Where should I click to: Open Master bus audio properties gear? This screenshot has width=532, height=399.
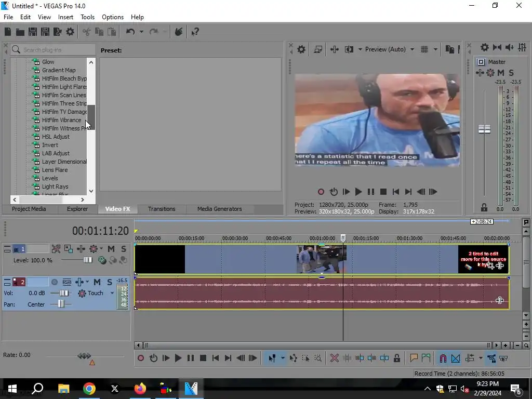point(485,47)
